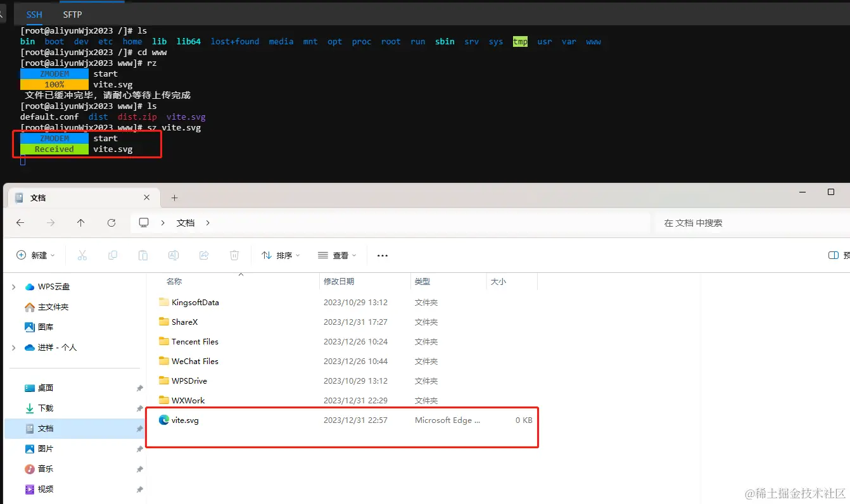
Task: Click the Tencent Files folder icon
Action: [164, 341]
